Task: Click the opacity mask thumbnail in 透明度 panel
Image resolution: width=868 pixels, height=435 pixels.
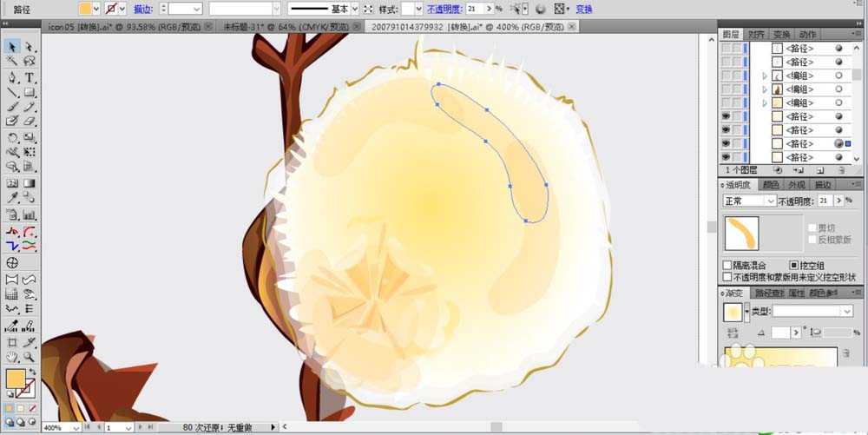Action: [x=741, y=233]
